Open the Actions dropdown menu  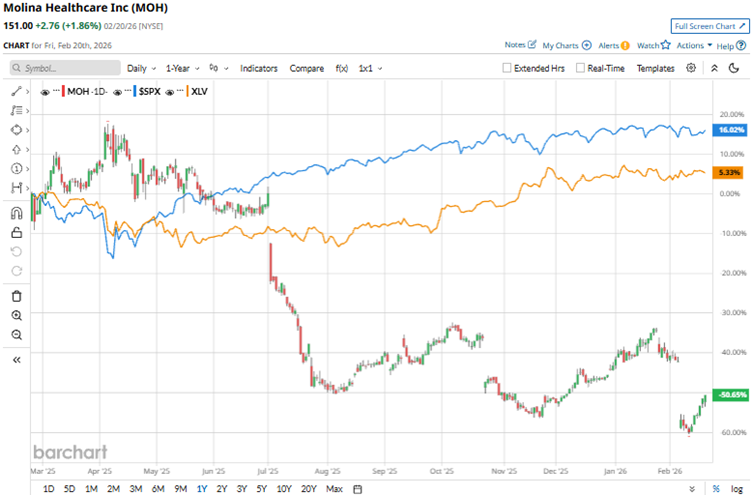pos(694,45)
